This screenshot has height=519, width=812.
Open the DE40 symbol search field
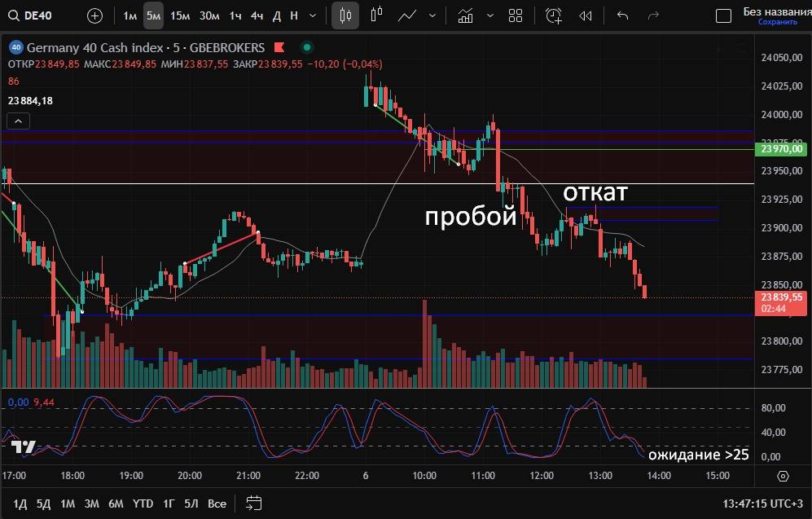[x=36, y=15]
